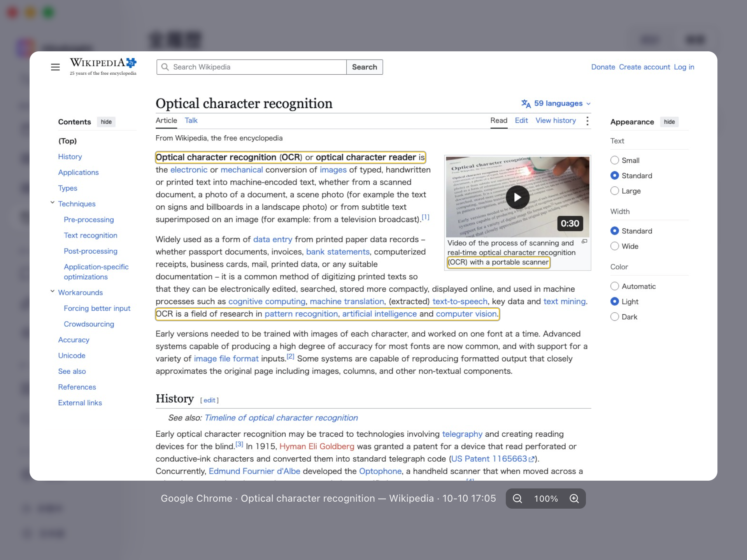Click the Wikipedia logo
747x560 pixels.
[x=103, y=66]
